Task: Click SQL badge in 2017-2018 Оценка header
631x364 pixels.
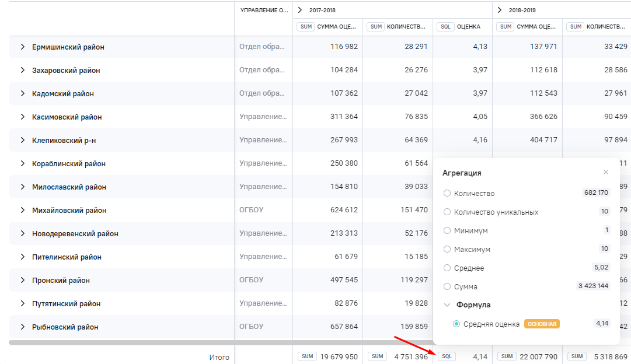Action: click(x=446, y=27)
